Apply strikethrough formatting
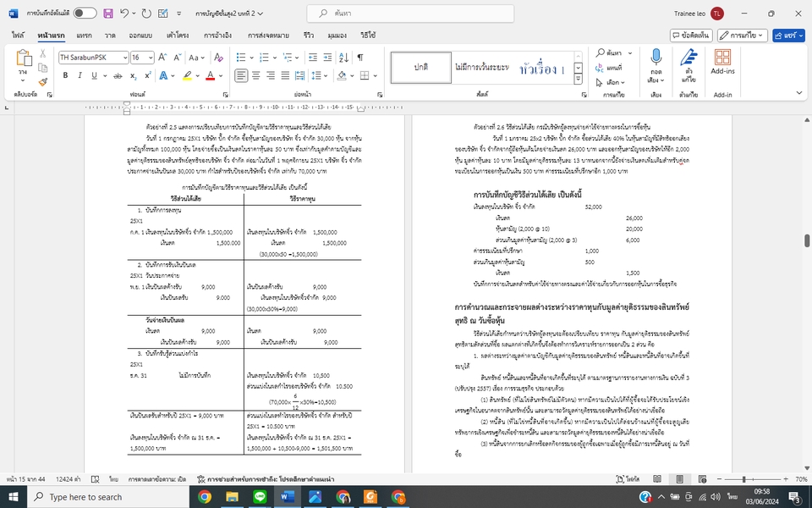The width and height of the screenshot is (812, 508). click(118, 75)
